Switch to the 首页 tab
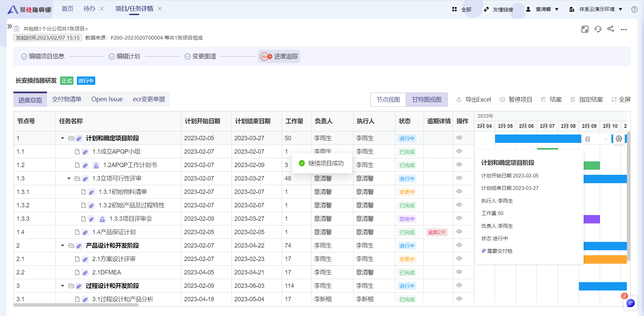This screenshot has width=644, height=316. point(67,9)
